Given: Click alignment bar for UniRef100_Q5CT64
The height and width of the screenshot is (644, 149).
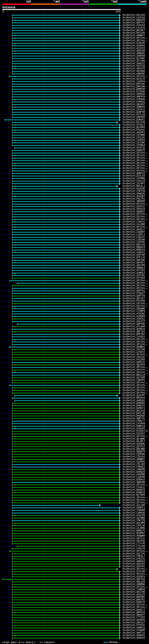Looking at the screenshot, I should [61, 579].
